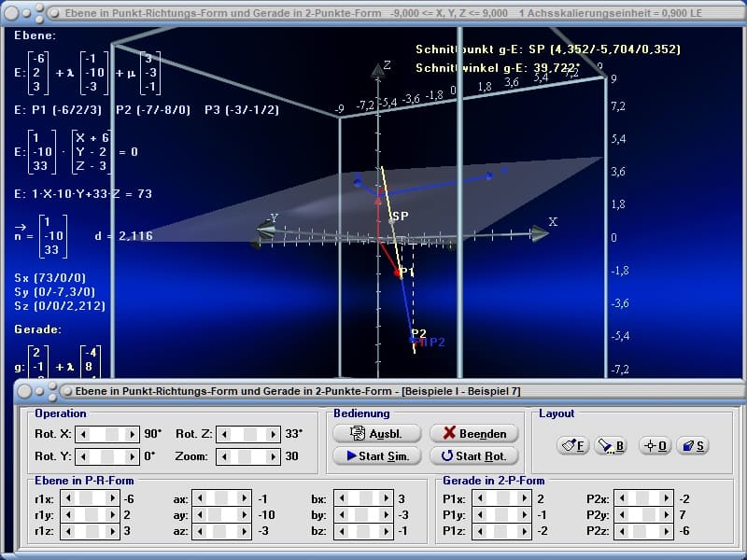Image resolution: width=747 pixels, height=560 pixels.
Task: Decrease ax with its left arrow
Action: [200, 498]
